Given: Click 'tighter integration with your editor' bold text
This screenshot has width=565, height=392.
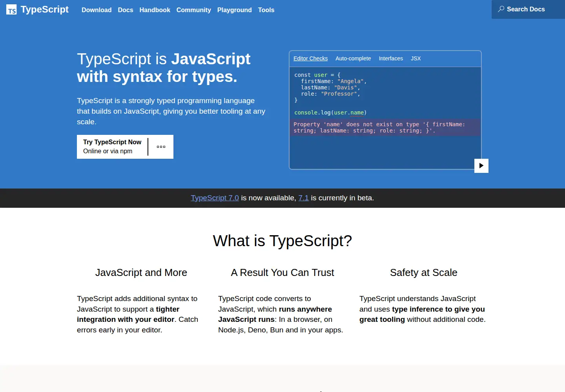Looking at the screenshot, I should tap(128, 314).
